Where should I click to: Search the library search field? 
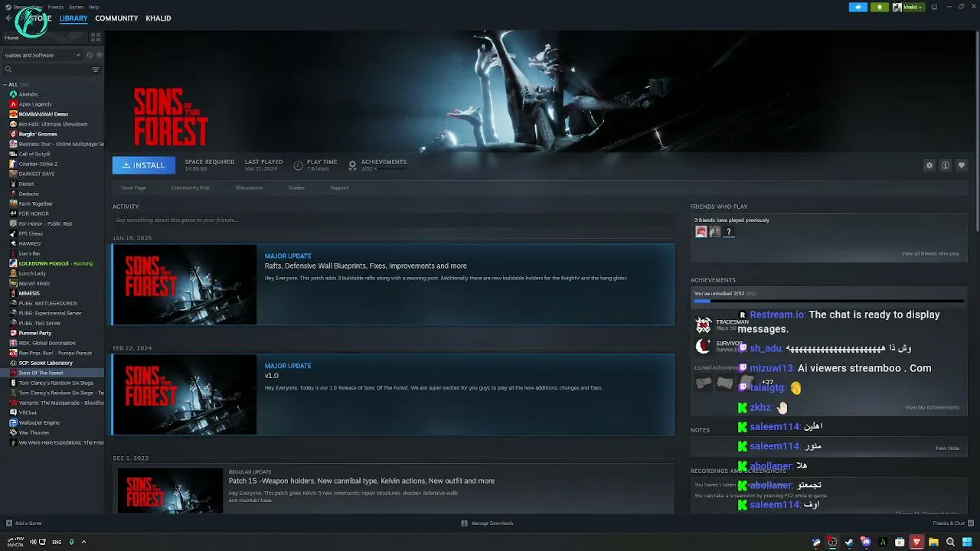(47, 70)
